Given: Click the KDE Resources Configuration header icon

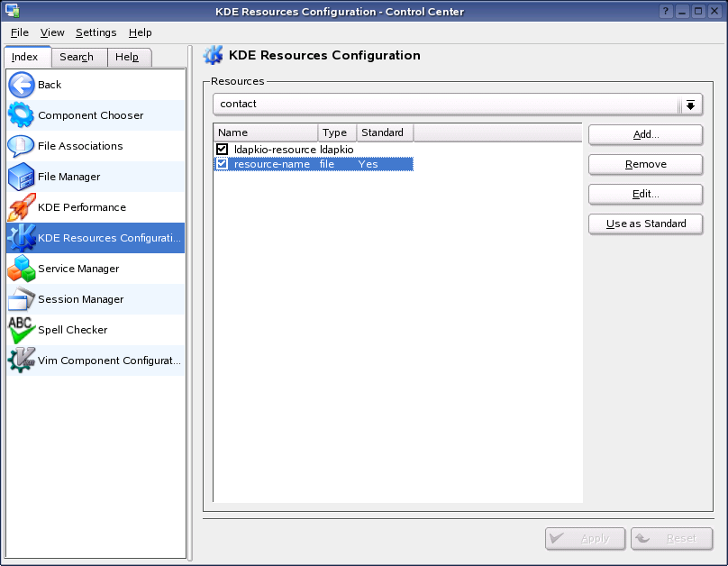Looking at the screenshot, I should coord(214,55).
